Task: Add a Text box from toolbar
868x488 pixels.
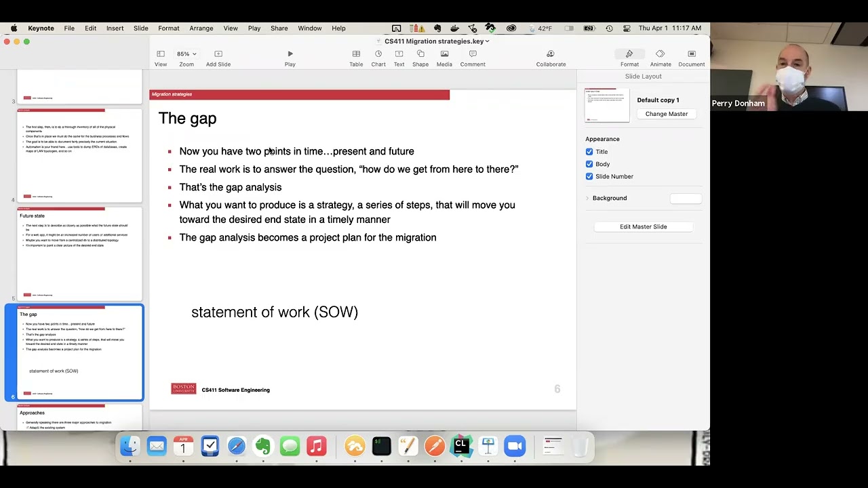Action: click(399, 58)
